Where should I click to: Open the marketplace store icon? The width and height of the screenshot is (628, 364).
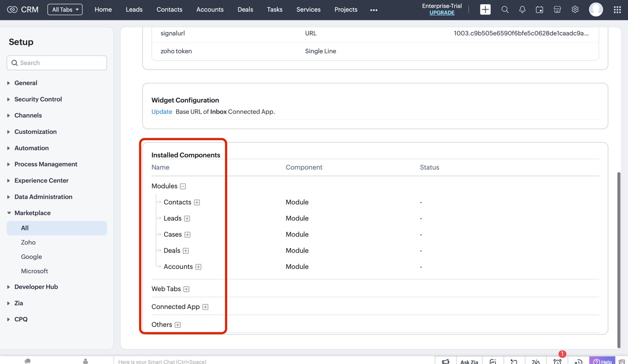(x=557, y=10)
